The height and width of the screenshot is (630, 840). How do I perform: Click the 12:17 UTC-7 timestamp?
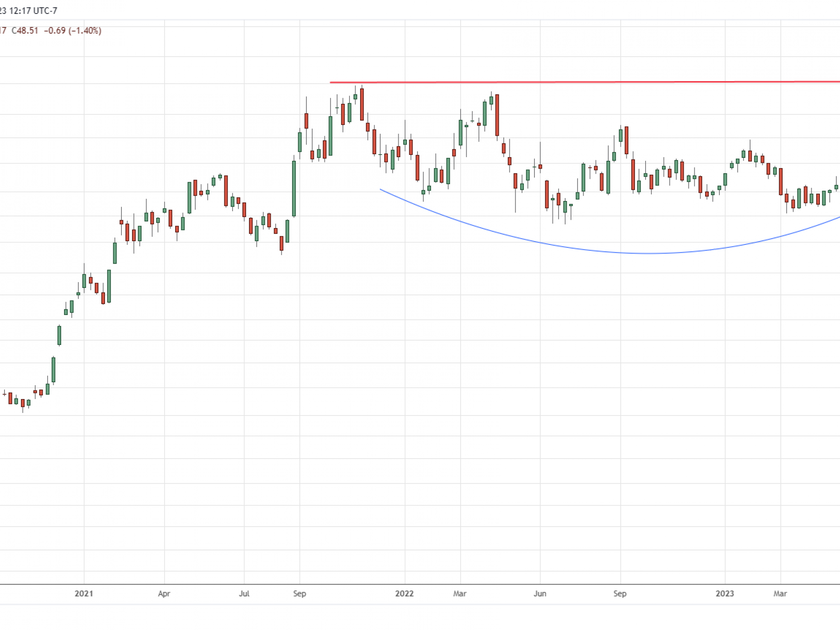point(33,11)
